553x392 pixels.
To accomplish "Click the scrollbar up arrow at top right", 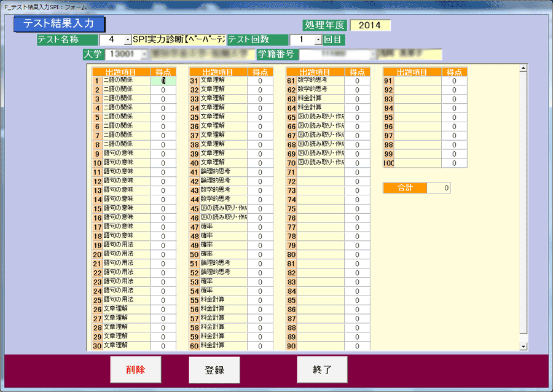I will click(524, 68).
